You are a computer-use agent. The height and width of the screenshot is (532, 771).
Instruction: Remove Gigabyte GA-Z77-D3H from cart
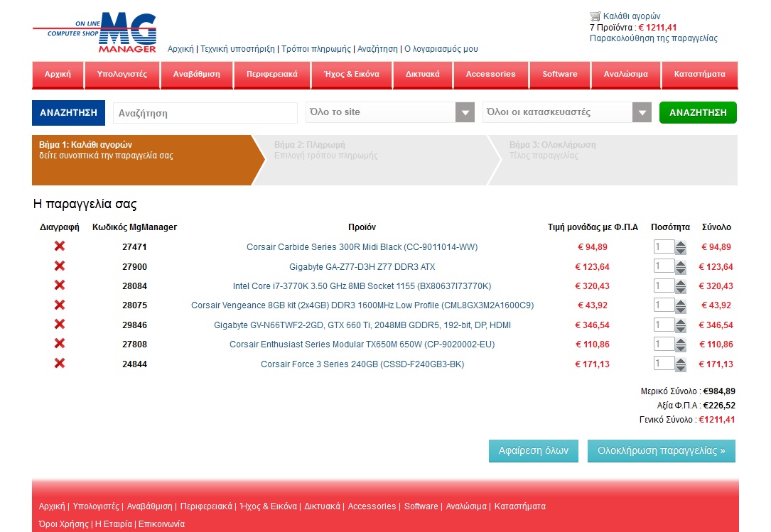(x=60, y=266)
